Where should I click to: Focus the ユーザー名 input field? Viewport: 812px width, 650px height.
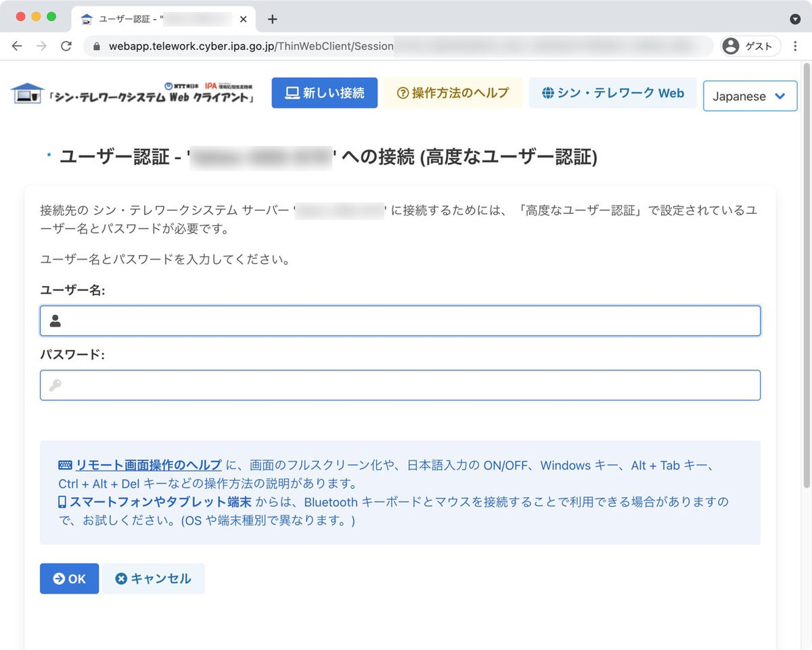[400, 321]
